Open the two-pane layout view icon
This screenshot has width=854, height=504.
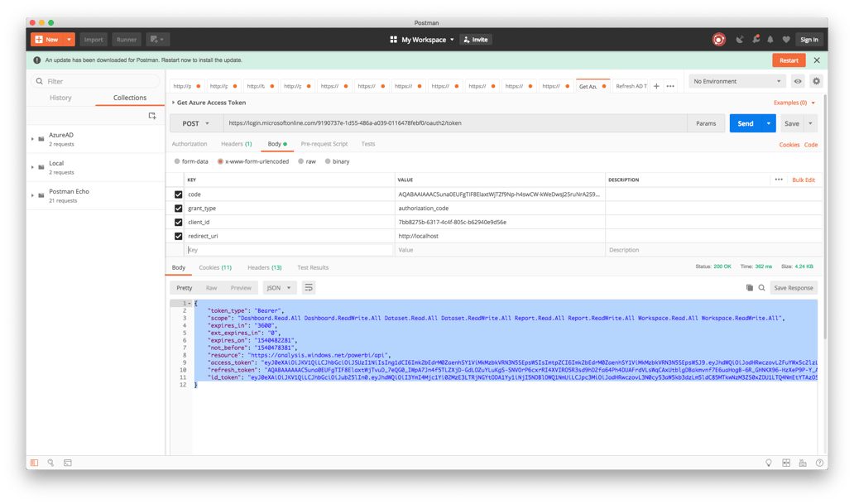[784, 463]
